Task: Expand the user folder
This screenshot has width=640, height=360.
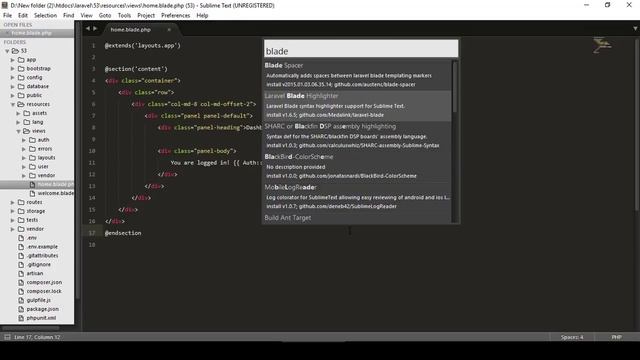Action: pyautogui.click(x=24, y=167)
